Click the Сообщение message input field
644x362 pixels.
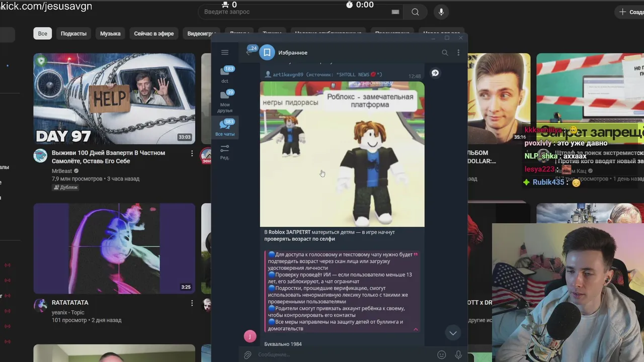click(x=345, y=355)
